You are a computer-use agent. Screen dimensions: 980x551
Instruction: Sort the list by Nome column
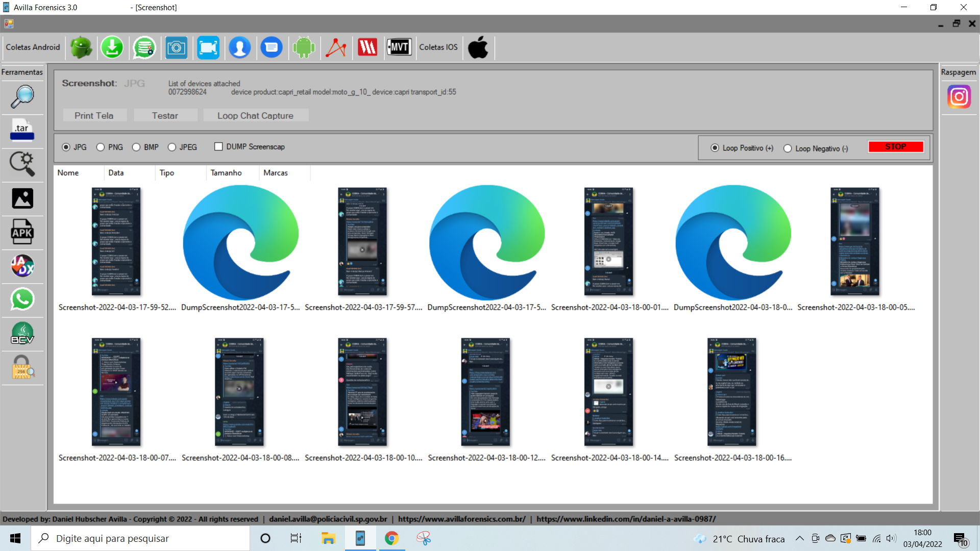(79, 172)
